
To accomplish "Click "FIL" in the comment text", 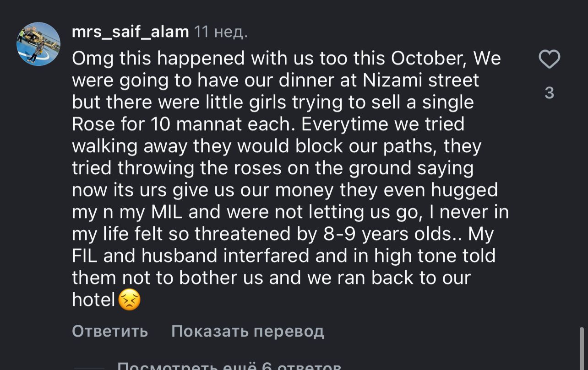I will pos(85,256).
